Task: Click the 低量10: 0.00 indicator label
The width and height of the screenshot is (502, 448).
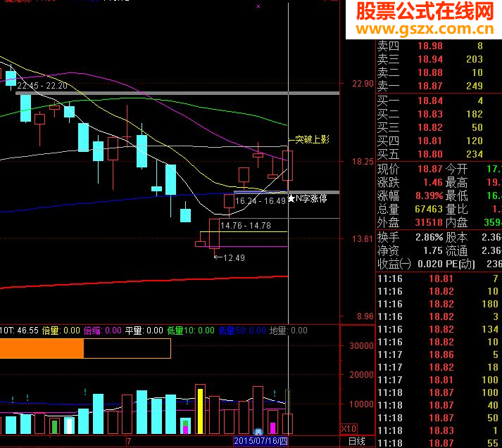Action: click(x=191, y=331)
